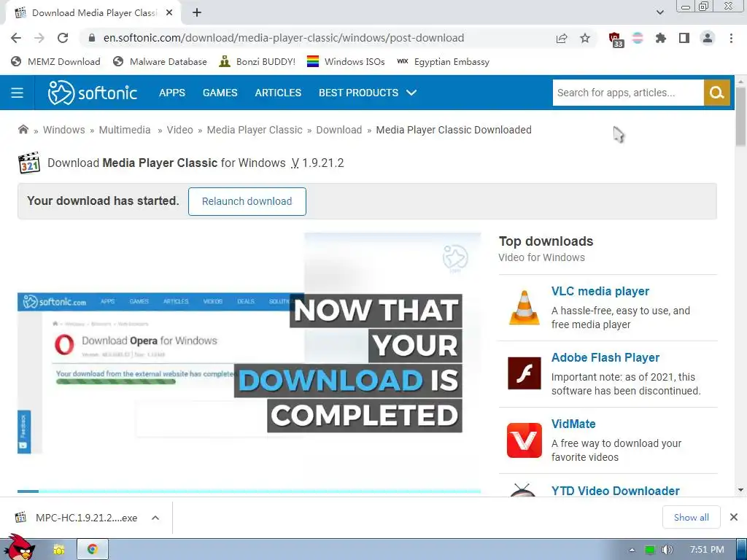Click the scrollbar down arrow

(x=740, y=490)
